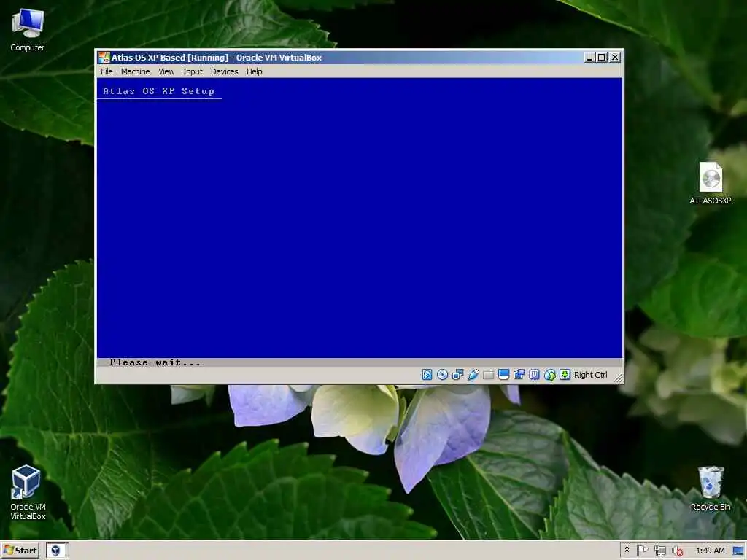The image size is (747, 560).
Task: Click the USB devices indicator icon
Action: (x=473, y=375)
